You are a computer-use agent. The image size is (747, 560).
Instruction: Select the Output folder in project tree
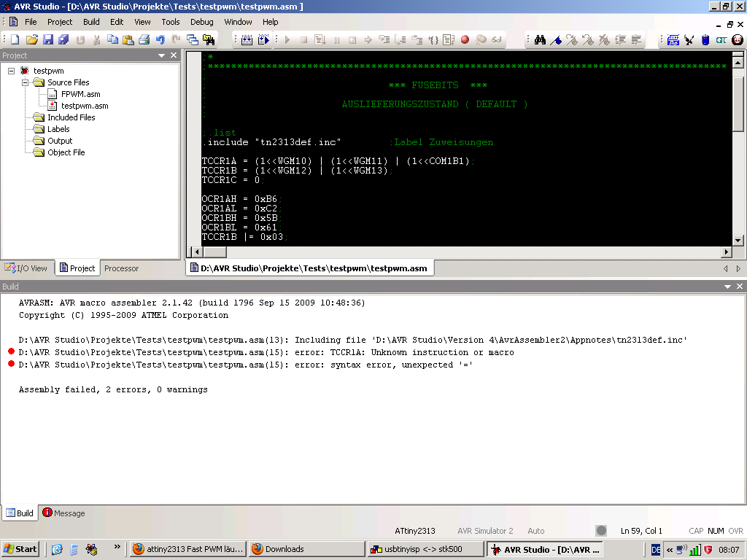pos(60,141)
